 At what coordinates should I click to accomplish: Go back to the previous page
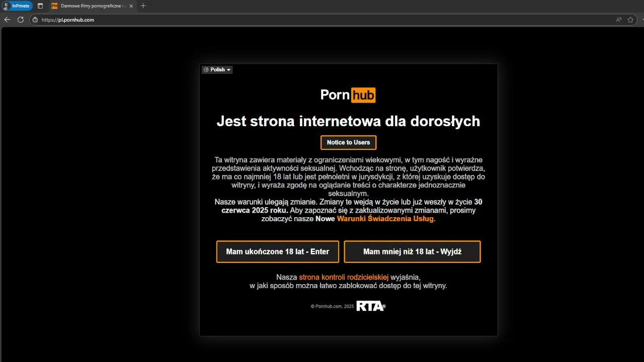[7, 20]
